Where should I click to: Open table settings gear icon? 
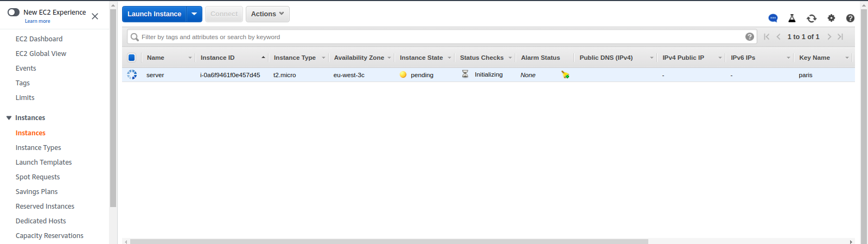[x=831, y=18]
